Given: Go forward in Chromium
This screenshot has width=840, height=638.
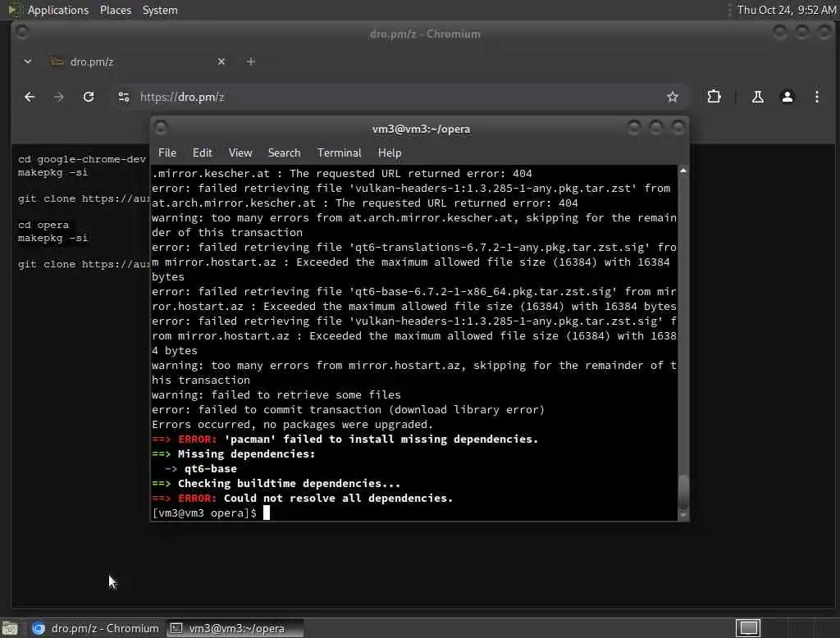Looking at the screenshot, I should [59, 97].
